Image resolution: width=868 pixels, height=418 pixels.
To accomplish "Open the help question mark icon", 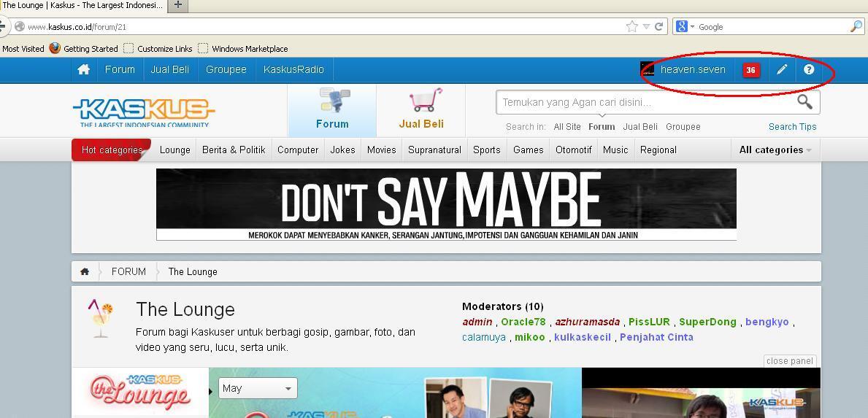I will [x=809, y=70].
